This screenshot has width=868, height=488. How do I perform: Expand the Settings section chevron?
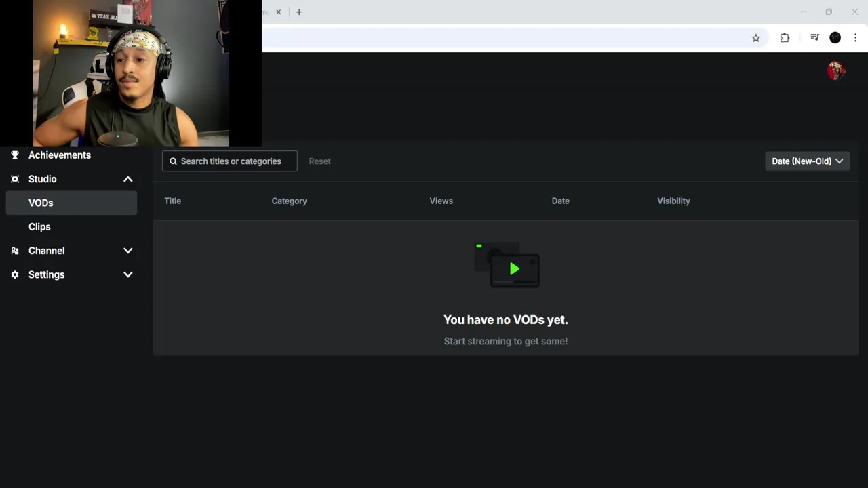tap(127, 274)
